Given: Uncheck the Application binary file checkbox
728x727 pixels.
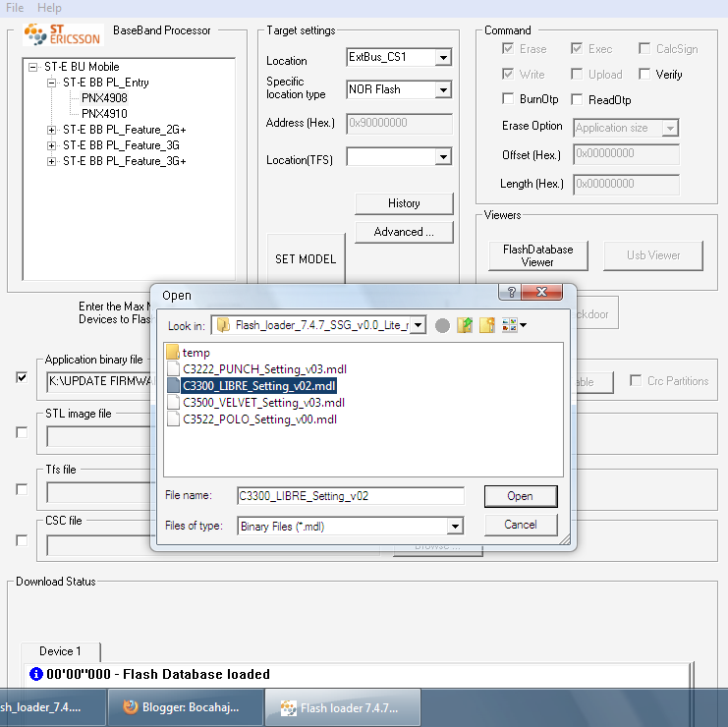Looking at the screenshot, I should pos(22,377).
